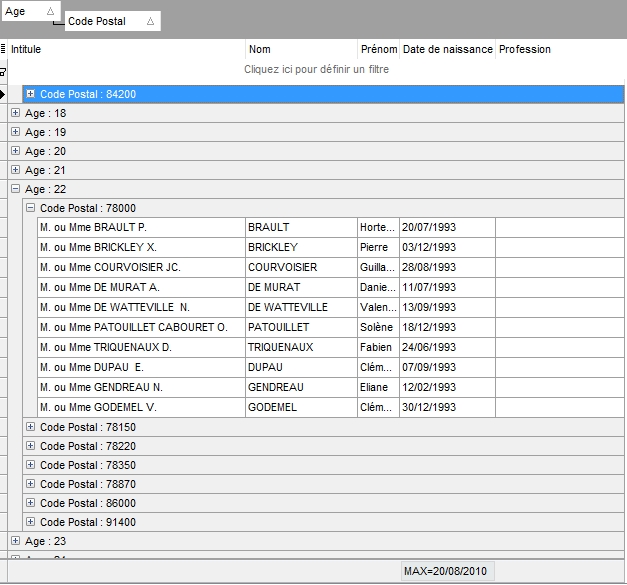
Task: Select the M. ou Mme BRAULT P. row
Action: pyautogui.click(x=140, y=227)
